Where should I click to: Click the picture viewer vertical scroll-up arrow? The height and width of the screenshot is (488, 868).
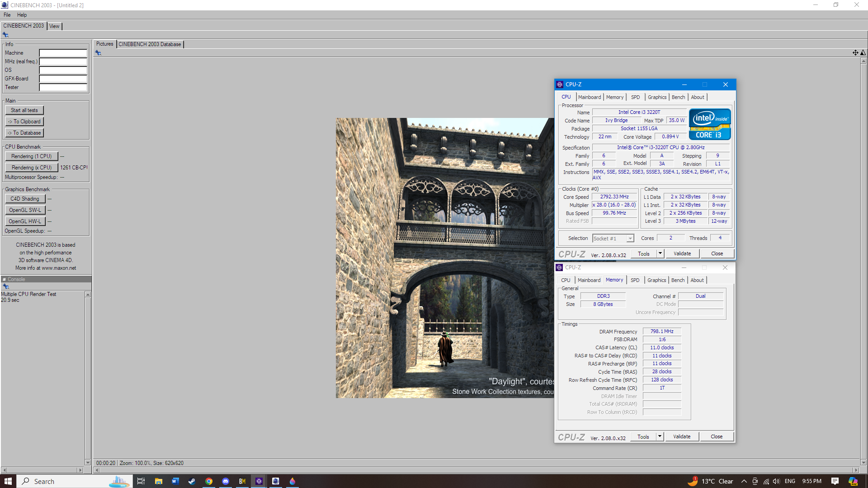[x=863, y=61]
